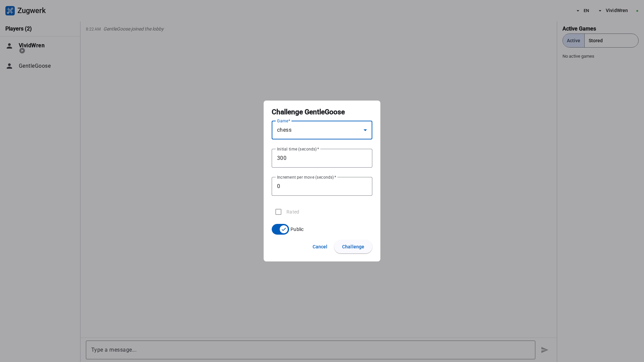The height and width of the screenshot is (362, 644).
Task: Click the No active games text
Action: 578,56
